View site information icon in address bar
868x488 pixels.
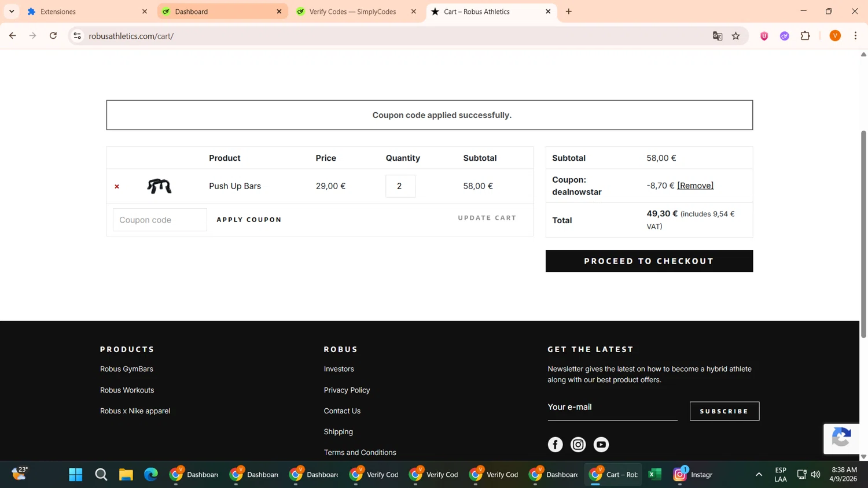click(x=77, y=36)
